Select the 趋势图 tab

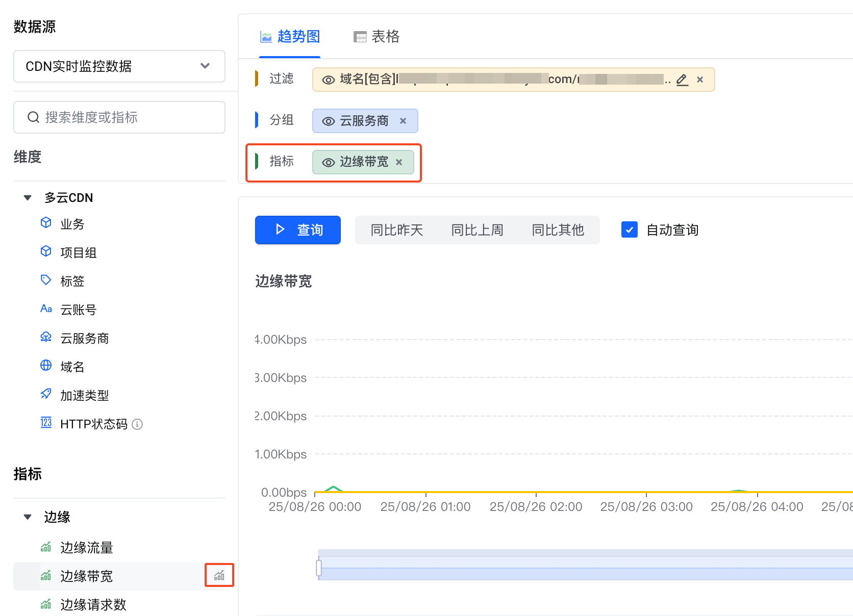(x=290, y=37)
